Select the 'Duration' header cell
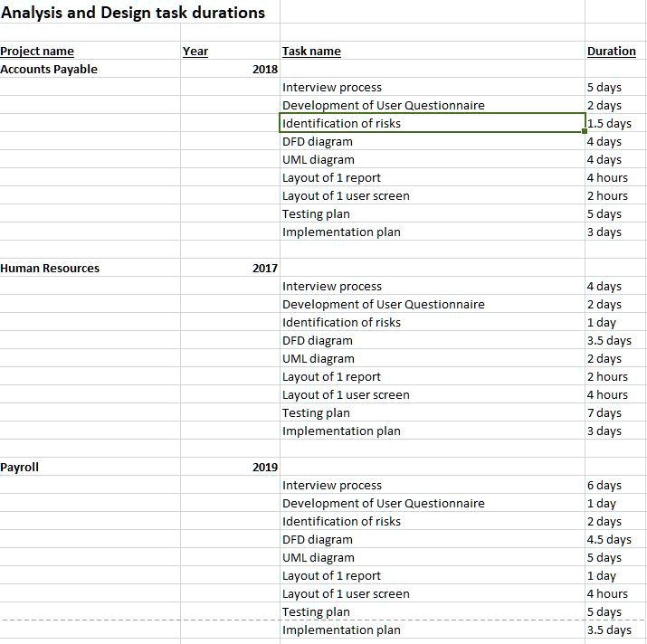 point(611,52)
